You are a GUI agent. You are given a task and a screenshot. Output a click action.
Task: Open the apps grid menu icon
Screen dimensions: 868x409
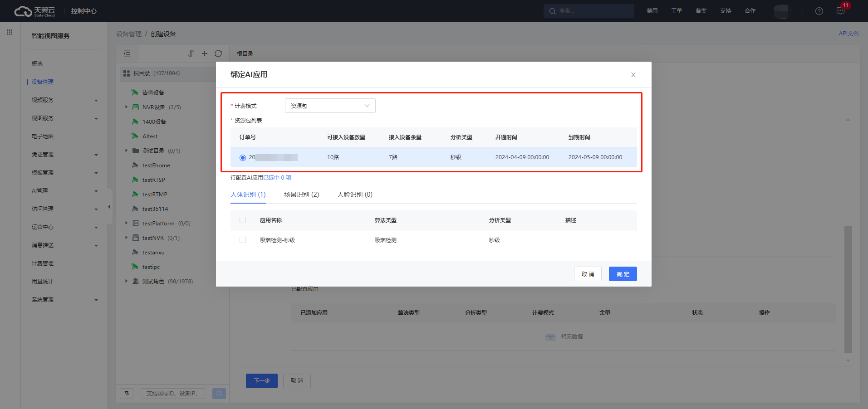click(x=10, y=32)
